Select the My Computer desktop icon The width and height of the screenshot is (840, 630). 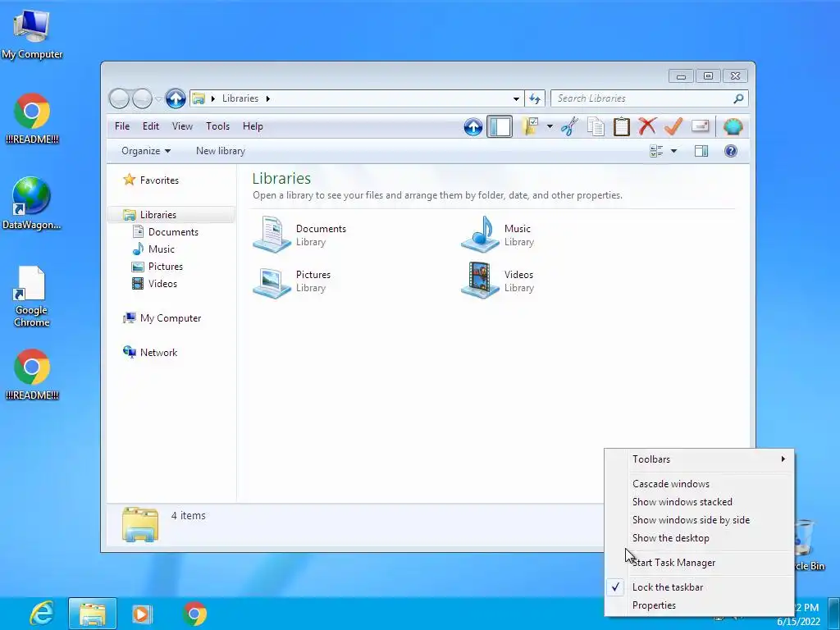(x=32, y=34)
